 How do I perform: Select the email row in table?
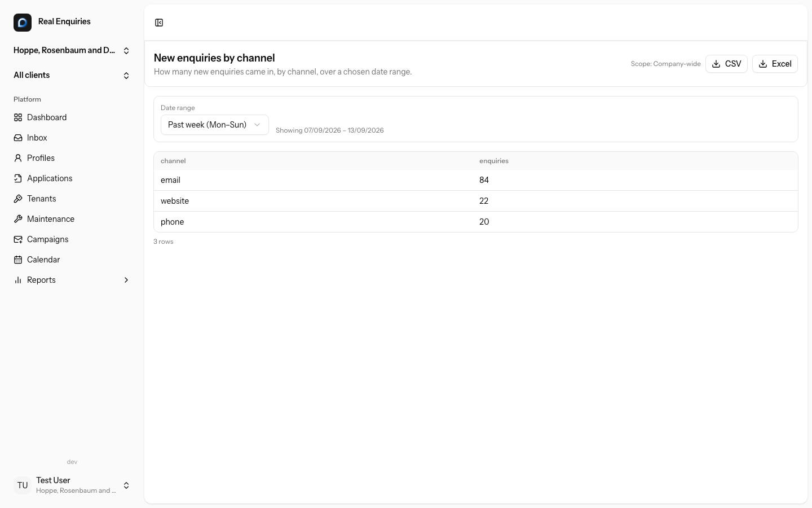476,180
